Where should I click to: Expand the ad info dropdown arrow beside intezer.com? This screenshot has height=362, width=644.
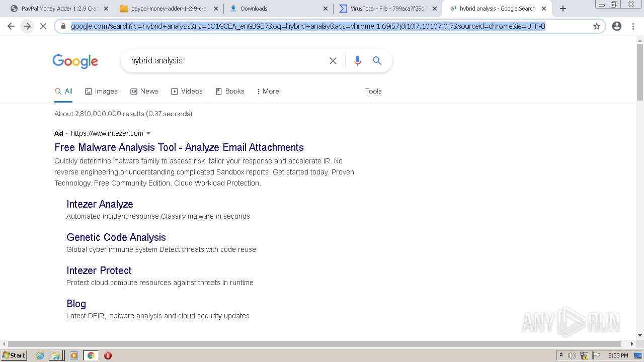pos(148,134)
